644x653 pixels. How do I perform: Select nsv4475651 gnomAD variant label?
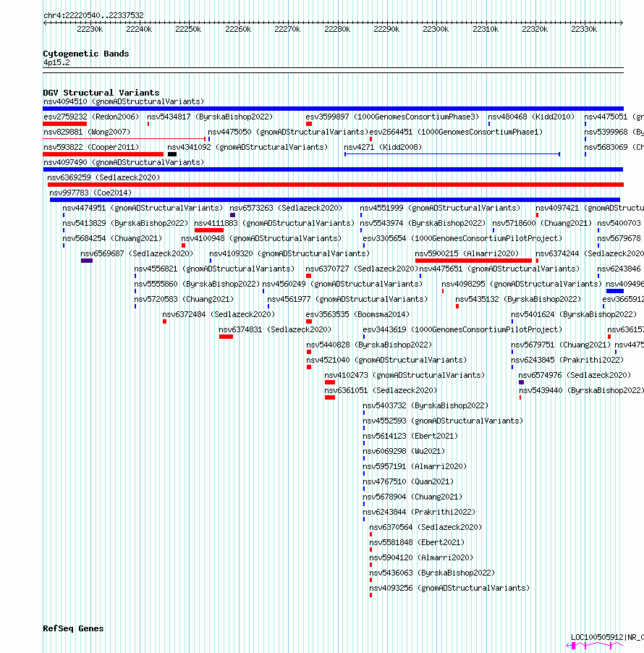[x=499, y=269]
